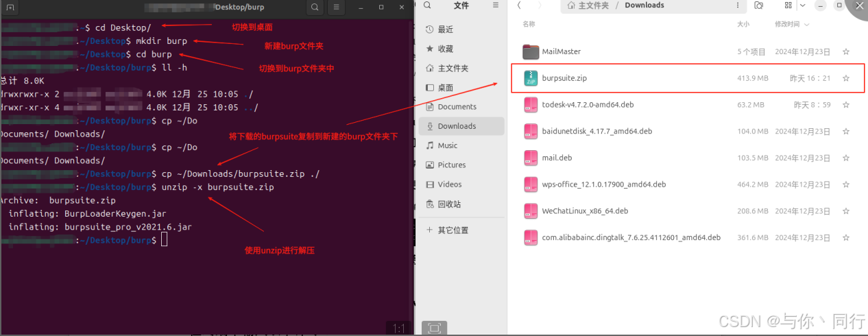Open 回收站 in the Files sidebar
This screenshot has height=336, width=868.
click(x=461, y=204)
